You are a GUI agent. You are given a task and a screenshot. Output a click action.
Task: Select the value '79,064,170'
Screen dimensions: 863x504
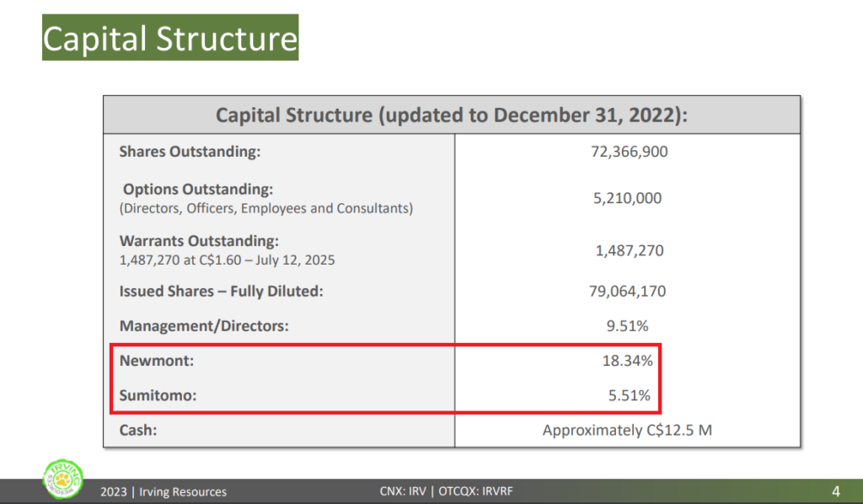(627, 291)
